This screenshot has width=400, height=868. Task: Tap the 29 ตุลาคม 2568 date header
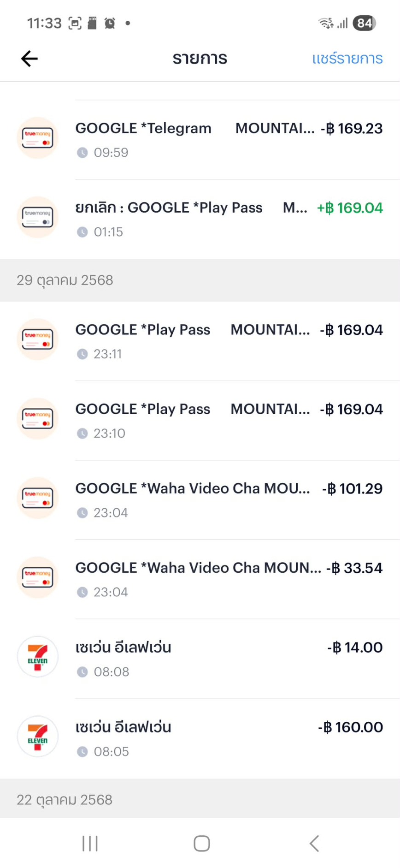(x=65, y=280)
